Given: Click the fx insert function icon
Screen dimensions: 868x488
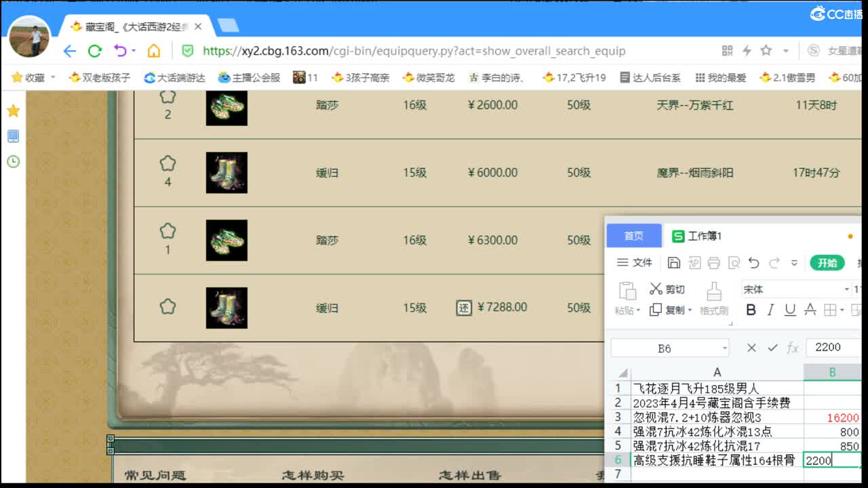Looking at the screenshot, I should (x=793, y=348).
